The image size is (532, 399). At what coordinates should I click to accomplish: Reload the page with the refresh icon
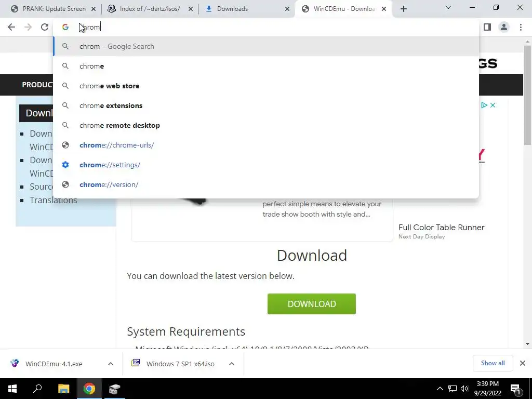[45, 27]
